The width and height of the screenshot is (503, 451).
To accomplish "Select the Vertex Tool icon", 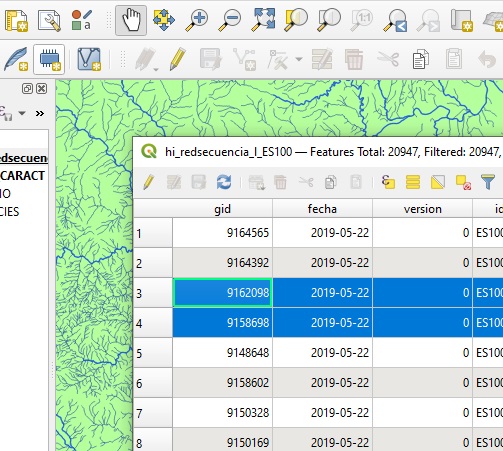I will [x=278, y=59].
